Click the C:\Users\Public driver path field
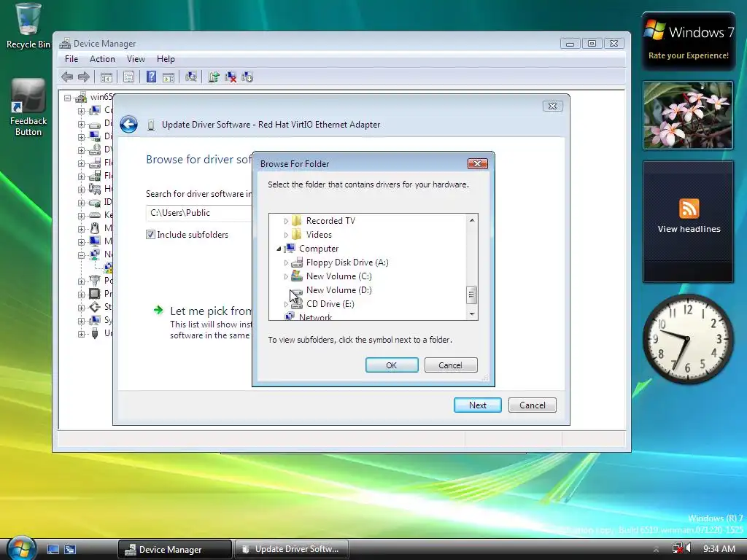The width and height of the screenshot is (747, 560). point(199,213)
